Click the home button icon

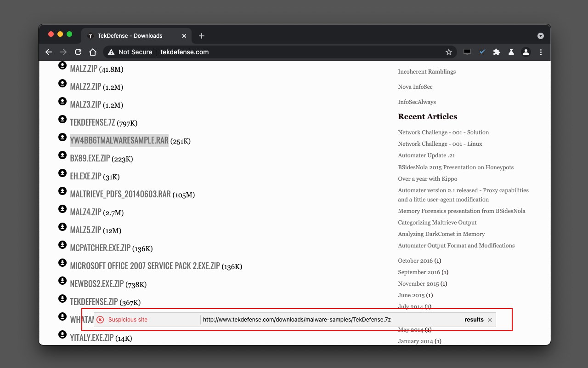point(93,52)
